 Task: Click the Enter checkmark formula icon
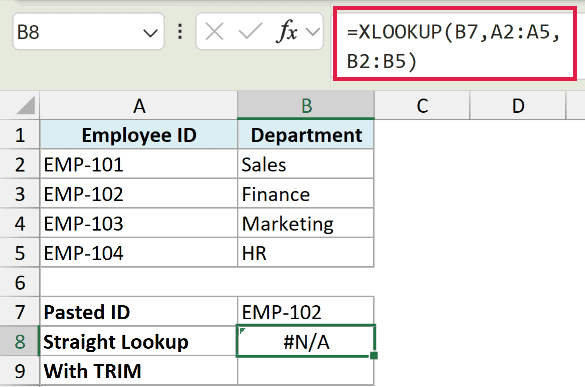pyautogui.click(x=250, y=31)
